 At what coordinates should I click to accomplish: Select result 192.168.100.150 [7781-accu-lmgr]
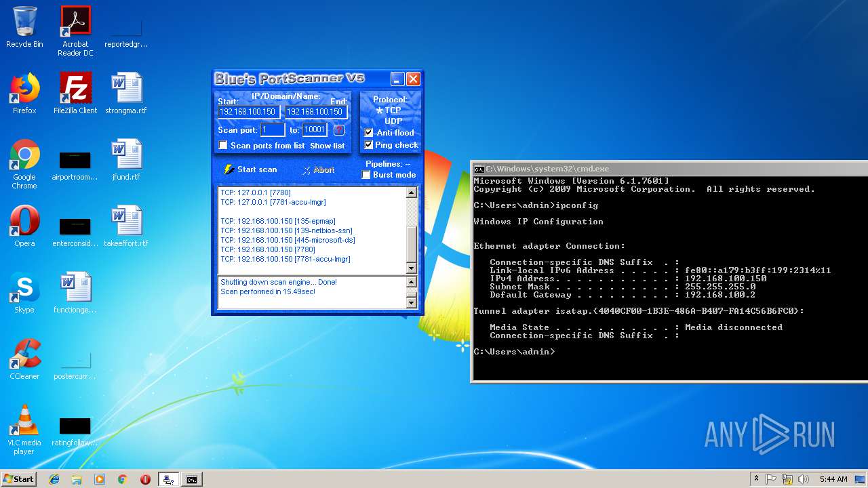[285, 259]
